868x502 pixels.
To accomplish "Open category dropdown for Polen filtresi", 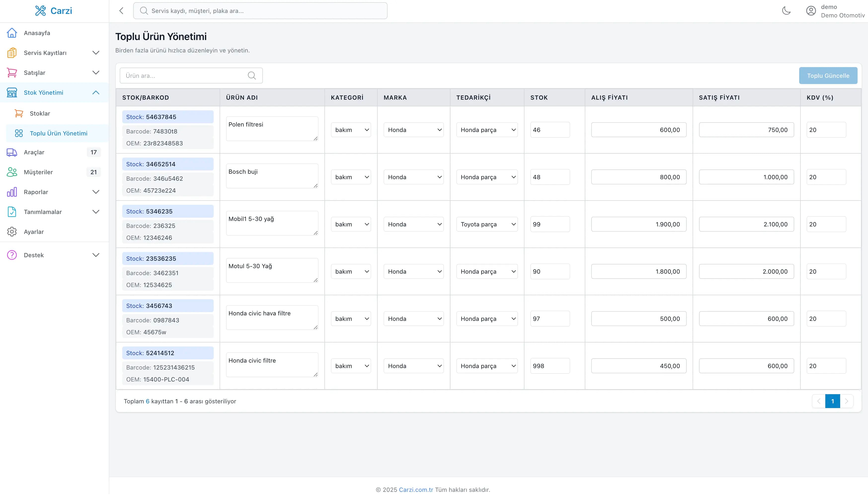I will [351, 130].
